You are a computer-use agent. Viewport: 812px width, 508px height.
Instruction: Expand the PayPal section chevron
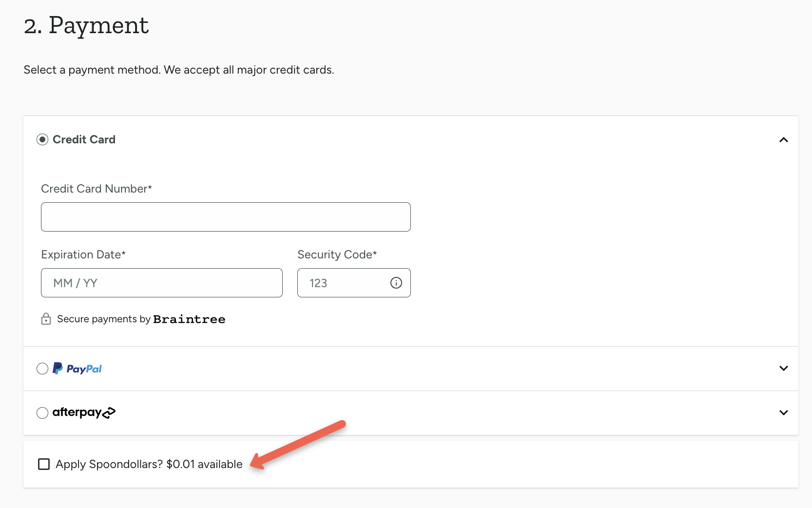click(x=784, y=369)
